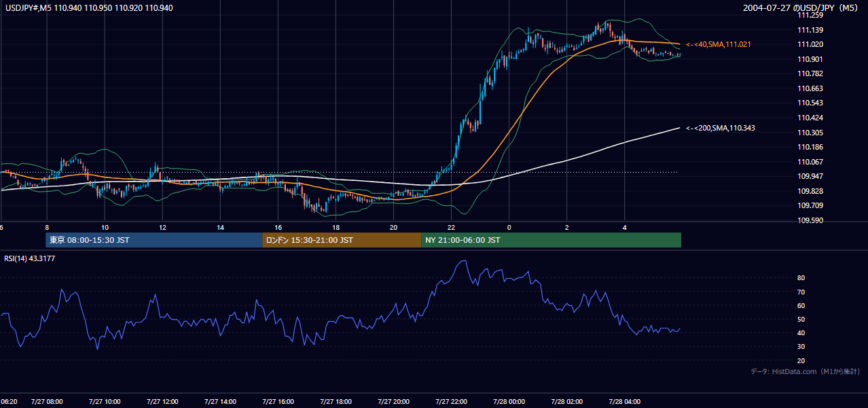Image resolution: width=868 pixels, height=408 pixels.
Task: Click hour tick 4 below the price chart
Action: 625,227
